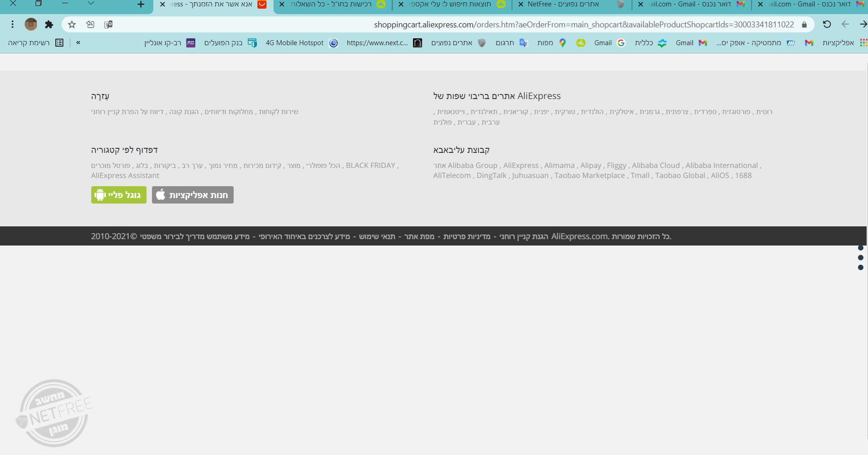Choose the פורטוגזית language site link
868x455 pixels.
tap(736, 112)
